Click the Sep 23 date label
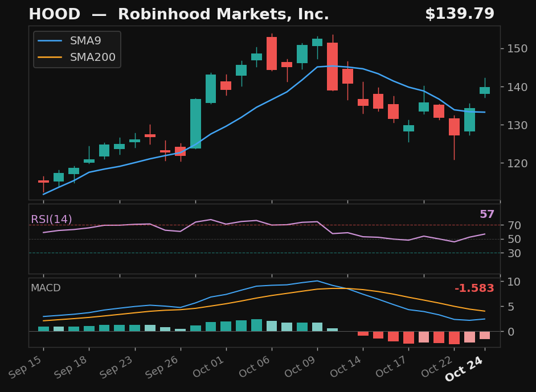The height and width of the screenshot is (392, 536). point(117,367)
